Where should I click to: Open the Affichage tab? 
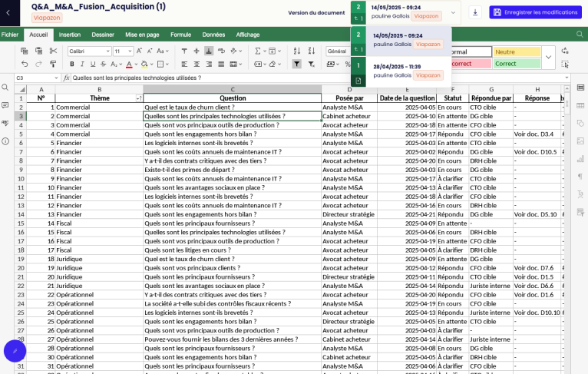[247, 35]
